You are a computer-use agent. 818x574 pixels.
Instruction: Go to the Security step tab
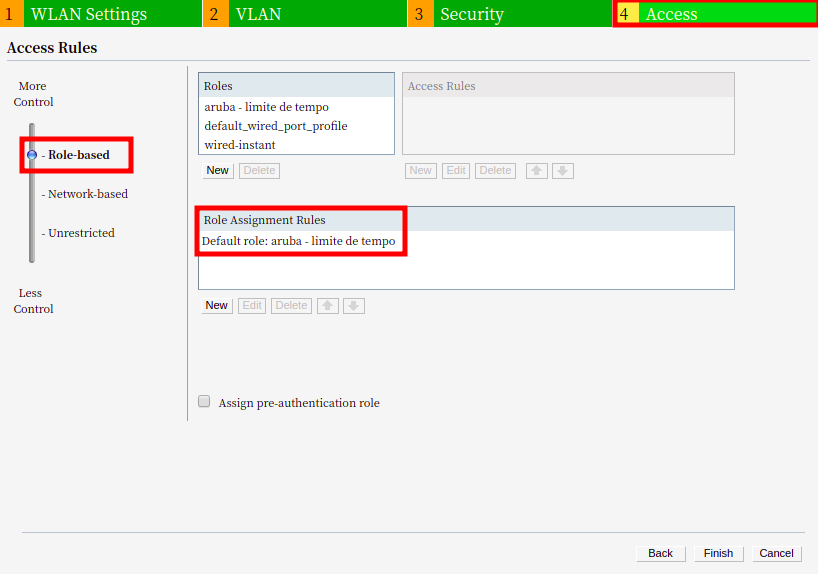coord(471,14)
